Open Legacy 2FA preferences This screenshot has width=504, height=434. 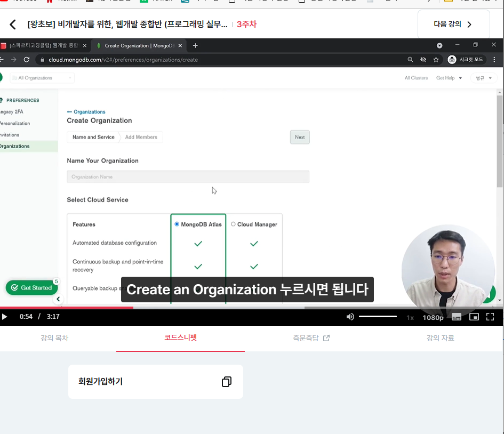[x=12, y=112]
